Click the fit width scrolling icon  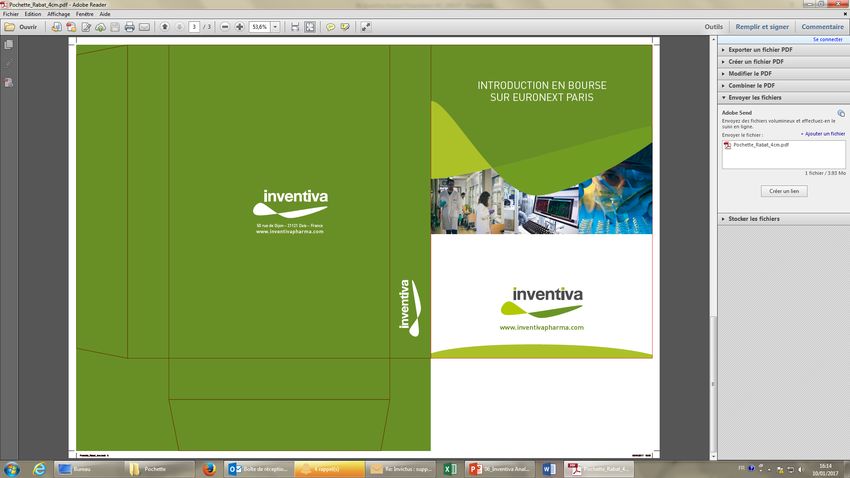coord(295,27)
